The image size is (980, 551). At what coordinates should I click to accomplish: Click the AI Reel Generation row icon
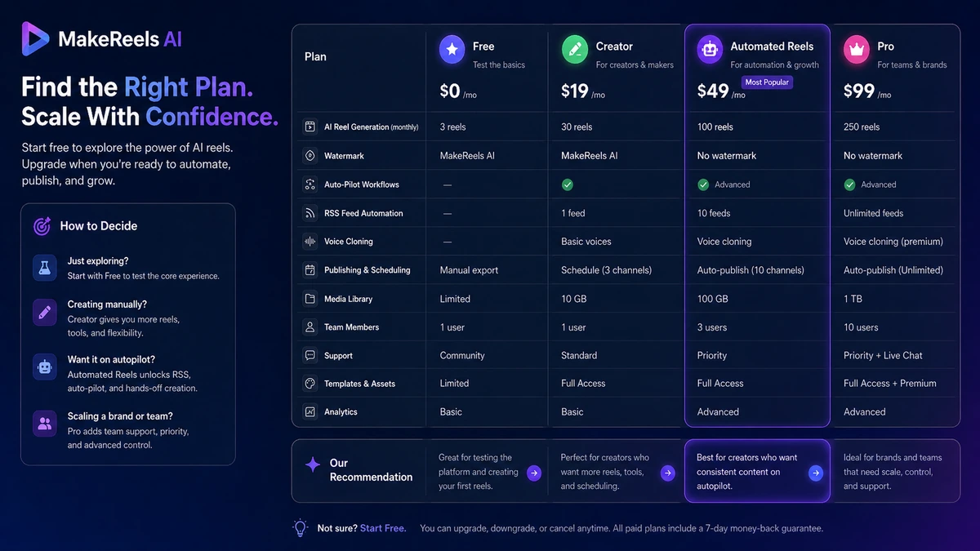coord(310,127)
